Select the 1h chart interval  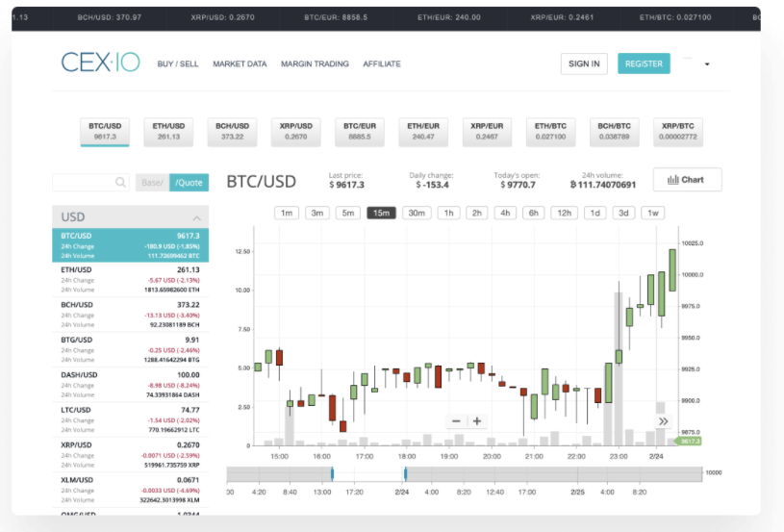(447, 213)
